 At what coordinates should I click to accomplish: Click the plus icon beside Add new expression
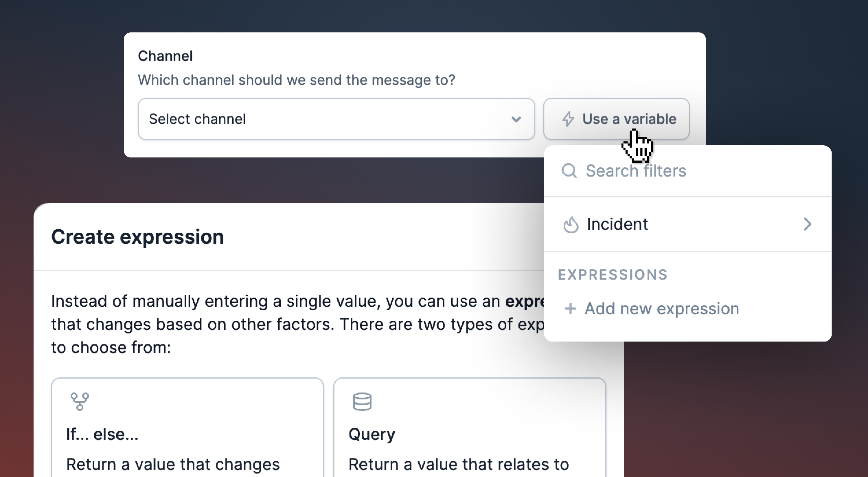point(571,309)
